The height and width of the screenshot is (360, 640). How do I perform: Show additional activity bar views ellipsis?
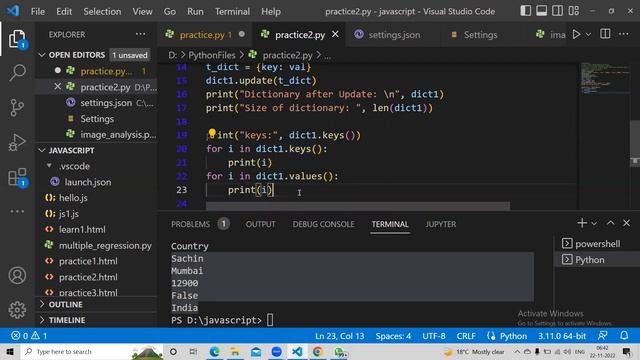[17, 211]
